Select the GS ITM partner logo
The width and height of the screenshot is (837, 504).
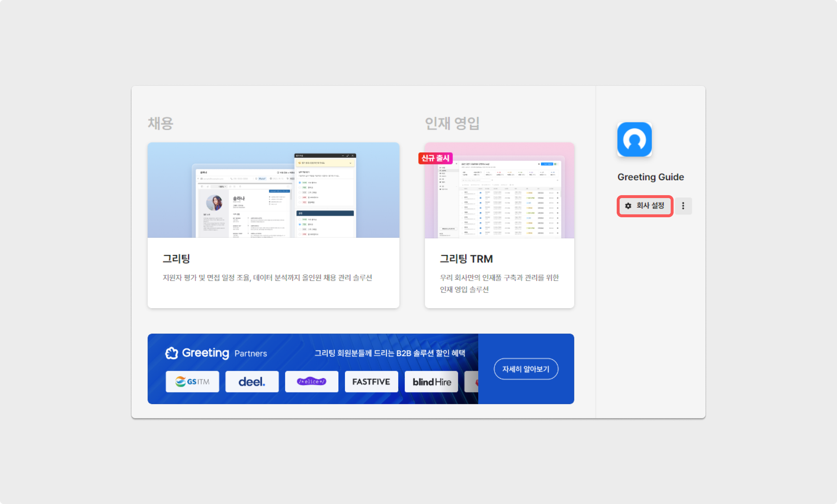(x=192, y=382)
